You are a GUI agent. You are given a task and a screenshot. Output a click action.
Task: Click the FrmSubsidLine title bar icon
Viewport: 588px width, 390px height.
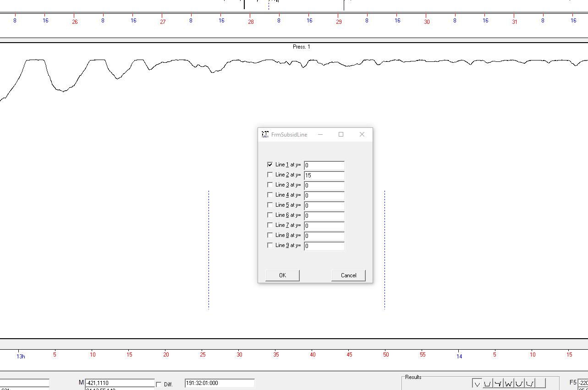point(265,134)
